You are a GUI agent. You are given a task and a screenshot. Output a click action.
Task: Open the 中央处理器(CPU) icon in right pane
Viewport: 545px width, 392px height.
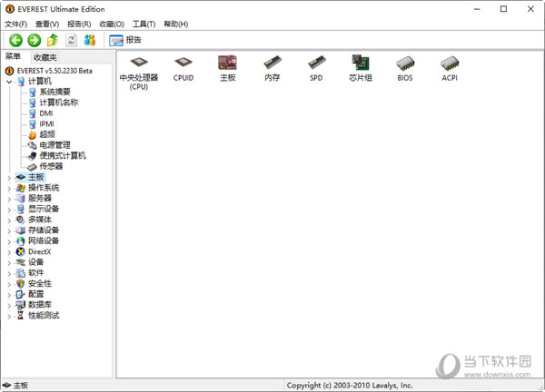[x=139, y=73]
